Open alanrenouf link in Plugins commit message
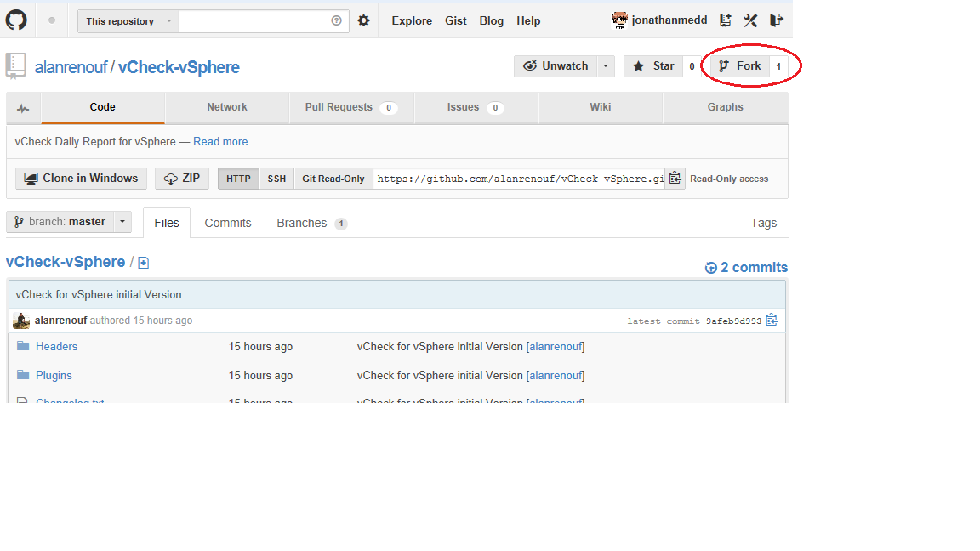Screen dimensions: 980x551 [556, 376]
